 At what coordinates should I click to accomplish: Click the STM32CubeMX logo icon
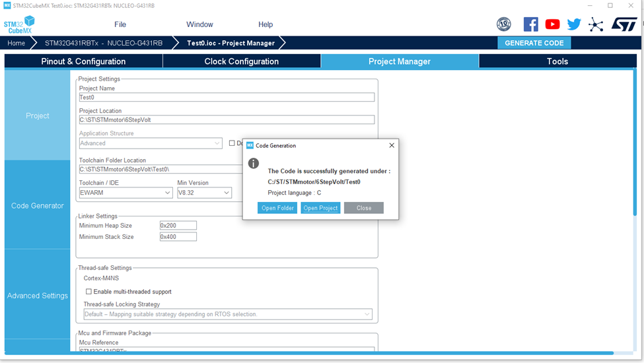tap(19, 24)
